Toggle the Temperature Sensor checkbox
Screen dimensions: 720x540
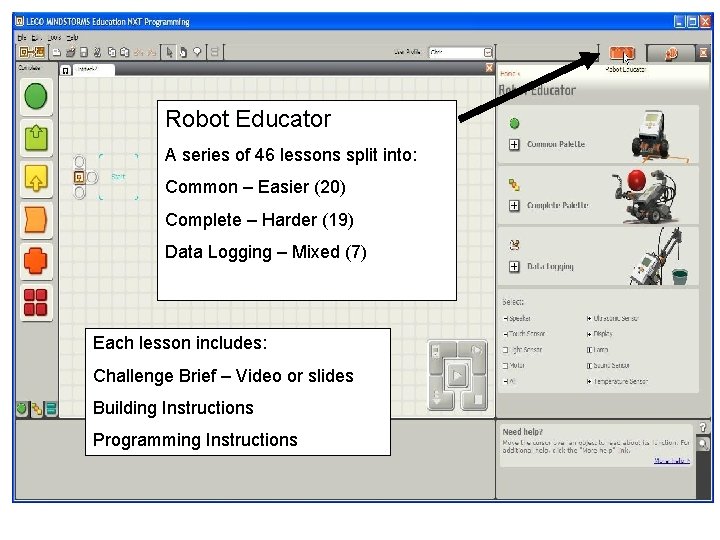[x=589, y=381]
